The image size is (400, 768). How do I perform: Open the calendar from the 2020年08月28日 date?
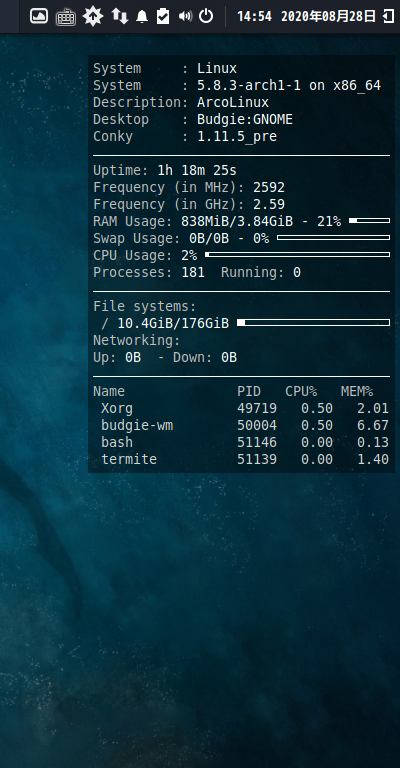[x=329, y=17]
